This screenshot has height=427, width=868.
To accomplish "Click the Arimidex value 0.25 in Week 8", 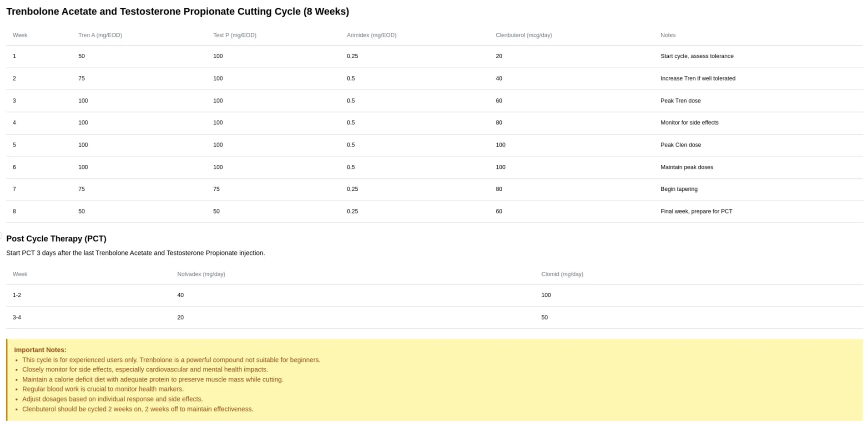I will (x=353, y=211).
